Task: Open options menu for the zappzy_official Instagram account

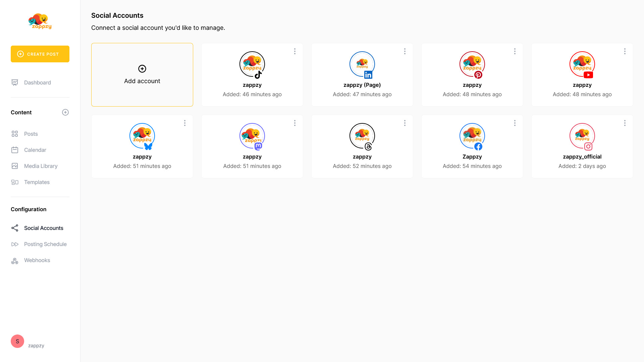Action: 625,123
